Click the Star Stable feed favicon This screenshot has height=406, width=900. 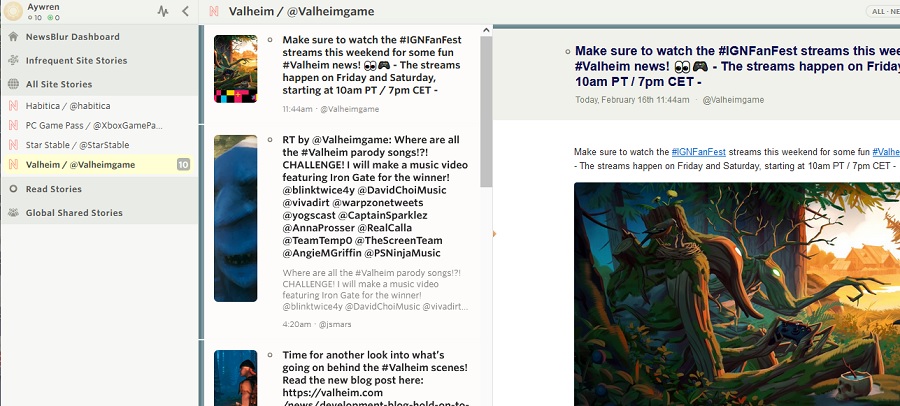(x=13, y=145)
